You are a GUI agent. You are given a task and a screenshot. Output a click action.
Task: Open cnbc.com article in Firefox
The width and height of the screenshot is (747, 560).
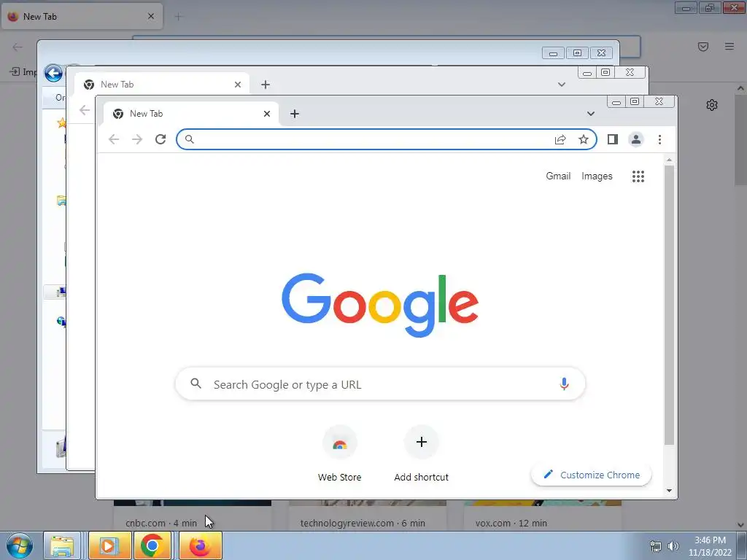coord(193,516)
